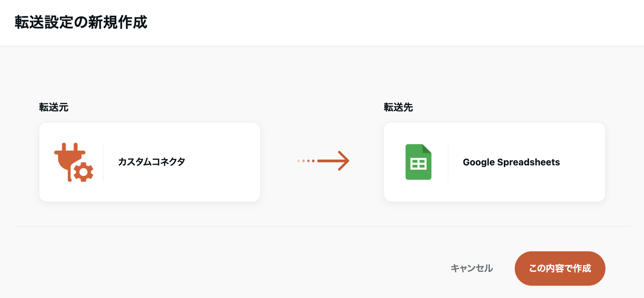Screen dimensions: 644x298
Task: Click the 転送元 section label
Action: click(54, 107)
